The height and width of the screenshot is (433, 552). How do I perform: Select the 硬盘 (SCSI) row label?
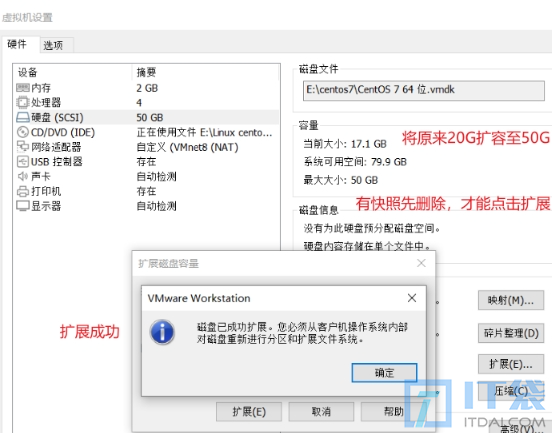pos(57,118)
